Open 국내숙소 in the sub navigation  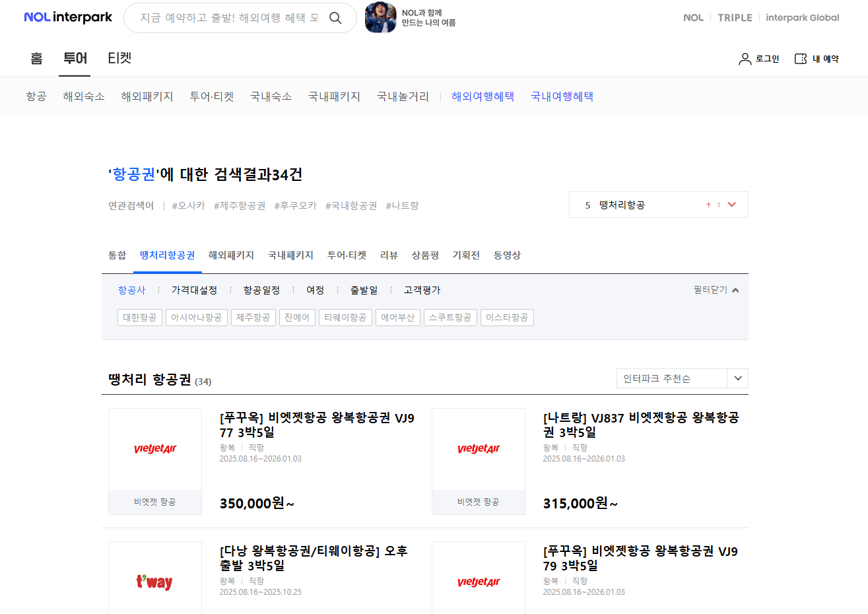[271, 96]
